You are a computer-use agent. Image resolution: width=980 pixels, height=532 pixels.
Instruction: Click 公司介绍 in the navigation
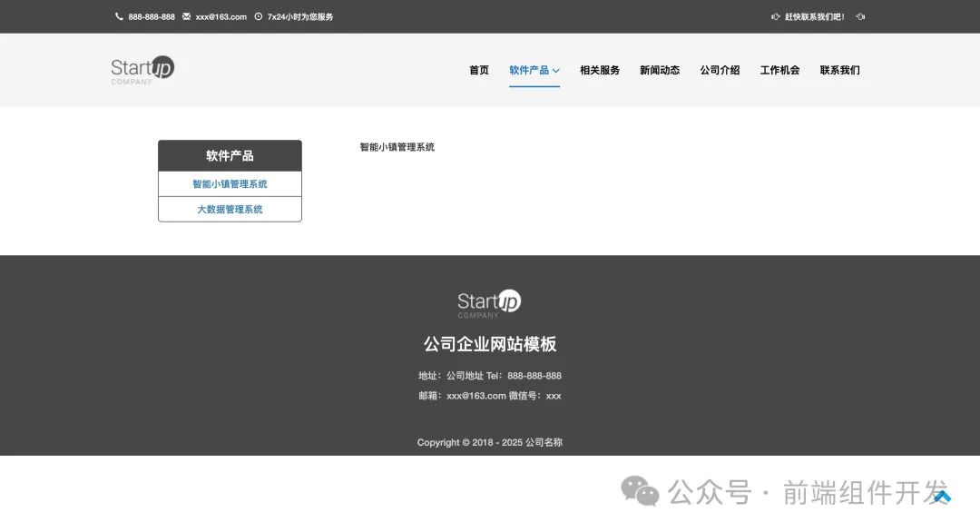(720, 70)
